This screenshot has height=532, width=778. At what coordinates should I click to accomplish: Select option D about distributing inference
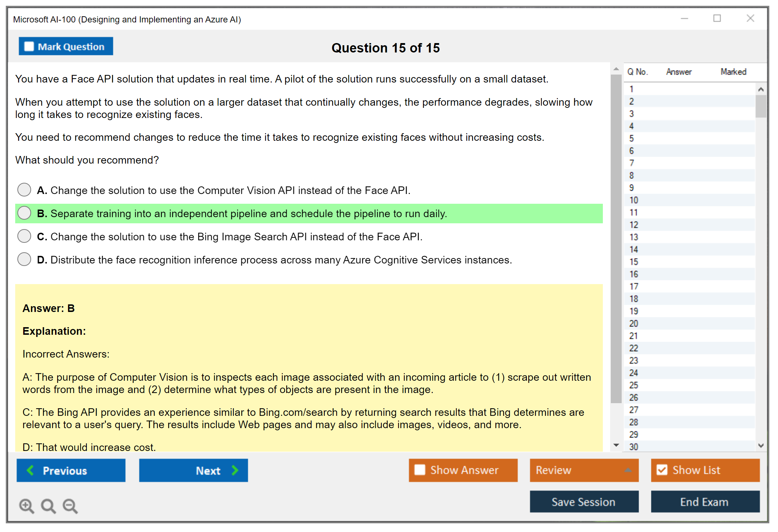(x=24, y=259)
